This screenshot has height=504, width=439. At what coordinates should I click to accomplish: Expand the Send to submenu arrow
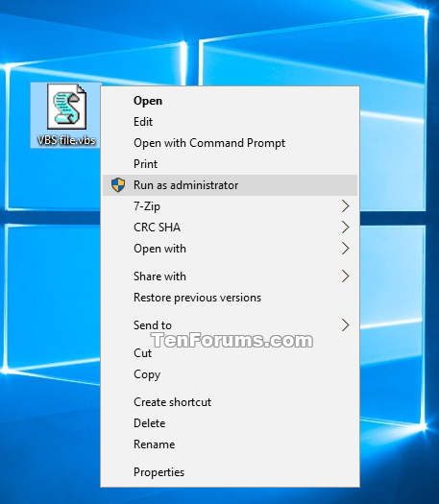[346, 325]
